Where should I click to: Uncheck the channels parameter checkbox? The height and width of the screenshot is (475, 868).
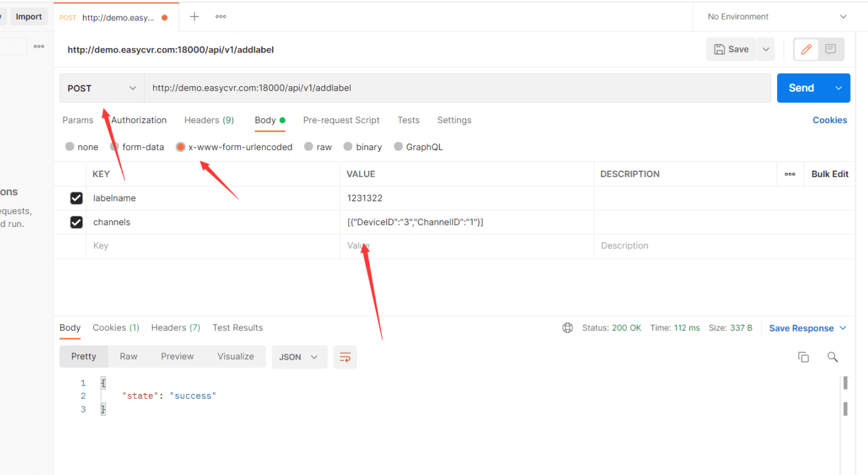click(76, 222)
